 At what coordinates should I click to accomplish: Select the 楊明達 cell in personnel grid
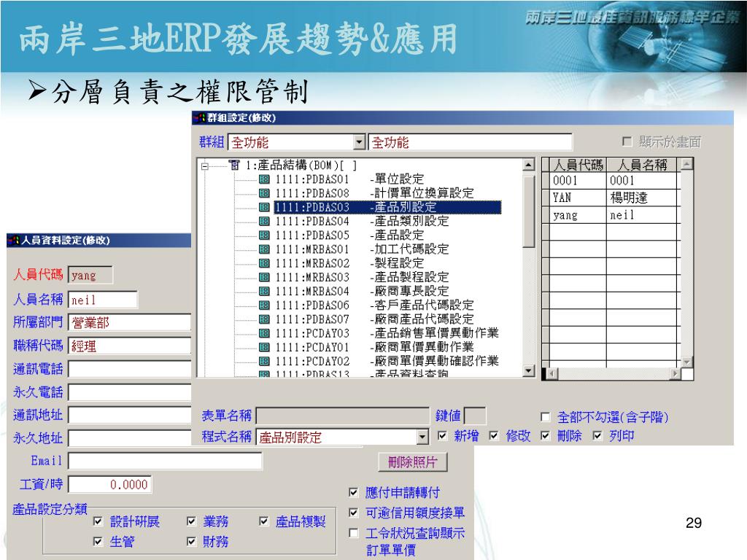pos(642,198)
